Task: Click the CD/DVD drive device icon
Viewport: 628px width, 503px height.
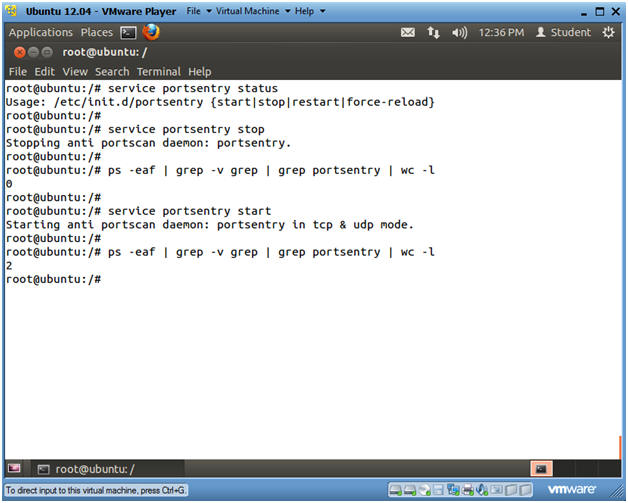Action: pyautogui.click(x=424, y=490)
